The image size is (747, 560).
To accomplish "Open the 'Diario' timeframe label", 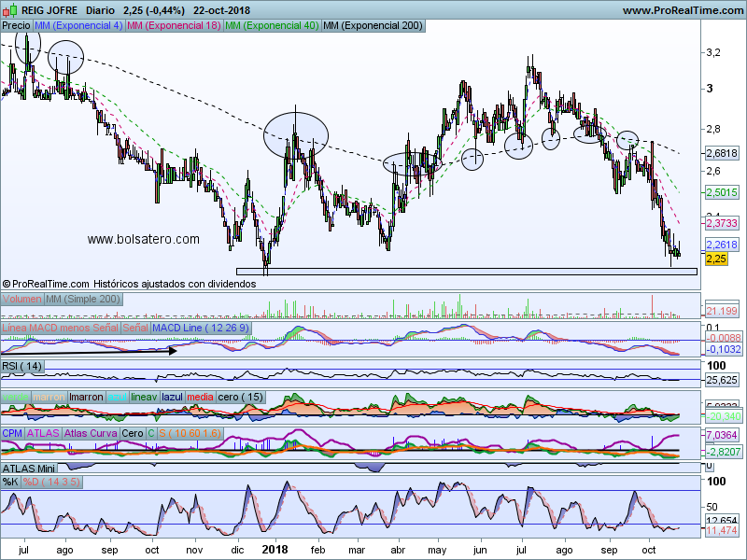I will [x=100, y=10].
